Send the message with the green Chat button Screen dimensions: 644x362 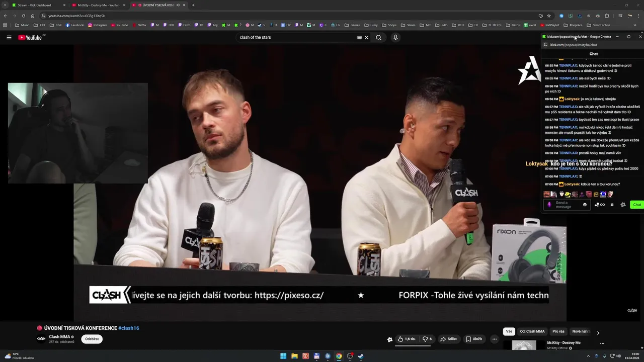point(636,205)
